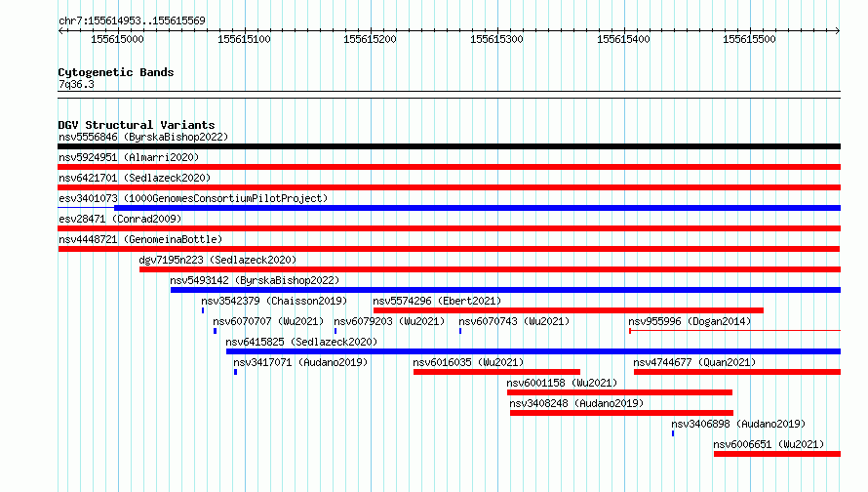Click ruler position 155615500
The image size is (868, 492).
[x=750, y=39]
